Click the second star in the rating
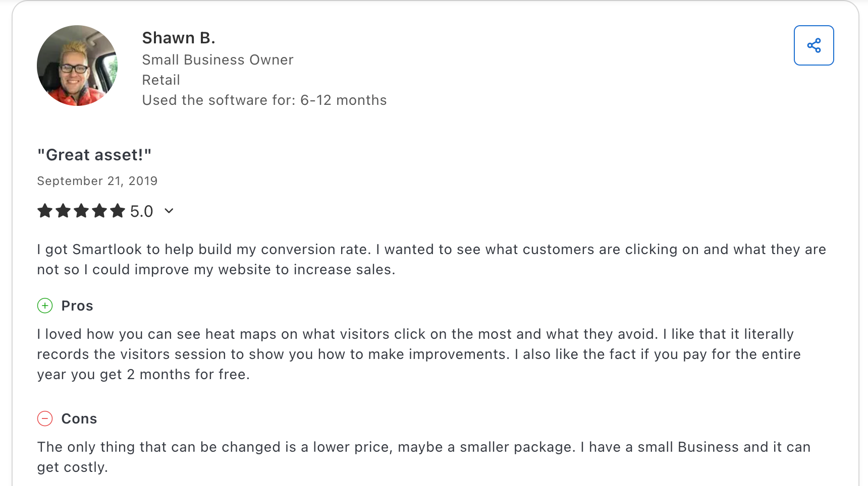The height and width of the screenshot is (486, 868). pyautogui.click(x=63, y=211)
